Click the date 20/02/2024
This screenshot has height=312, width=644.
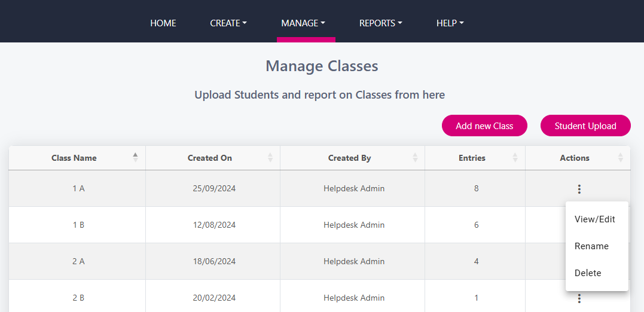tap(214, 298)
